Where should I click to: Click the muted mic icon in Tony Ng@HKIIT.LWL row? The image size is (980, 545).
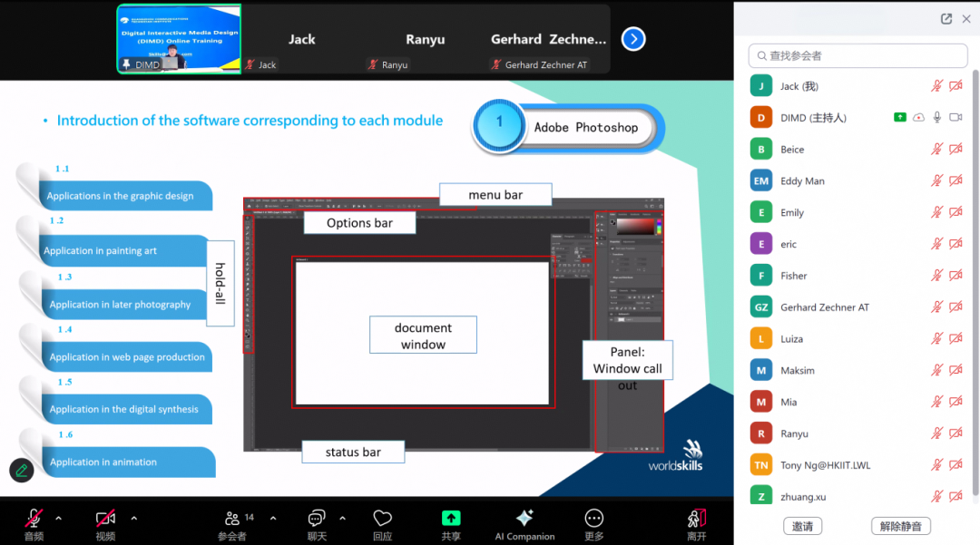pos(936,465)
